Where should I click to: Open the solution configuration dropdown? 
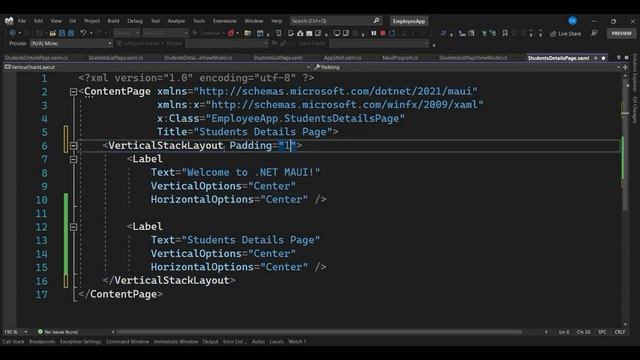[x=127, y=33]
